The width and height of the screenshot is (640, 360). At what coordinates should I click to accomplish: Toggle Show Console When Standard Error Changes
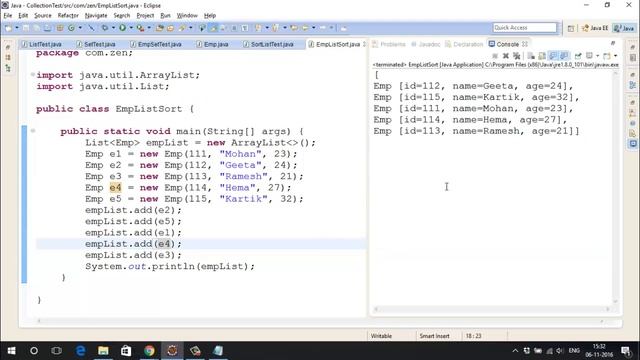pyautogui.click(x=564, y=56)
